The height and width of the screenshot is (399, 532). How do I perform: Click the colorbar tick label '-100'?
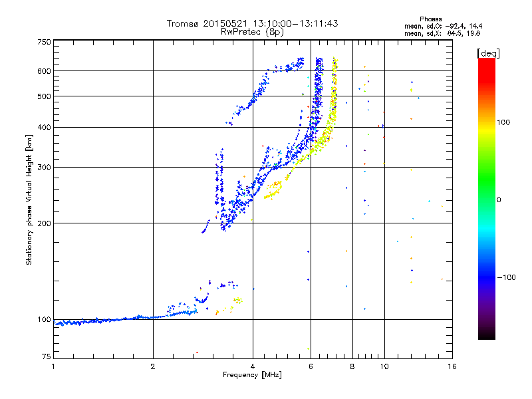click(506, 277)
